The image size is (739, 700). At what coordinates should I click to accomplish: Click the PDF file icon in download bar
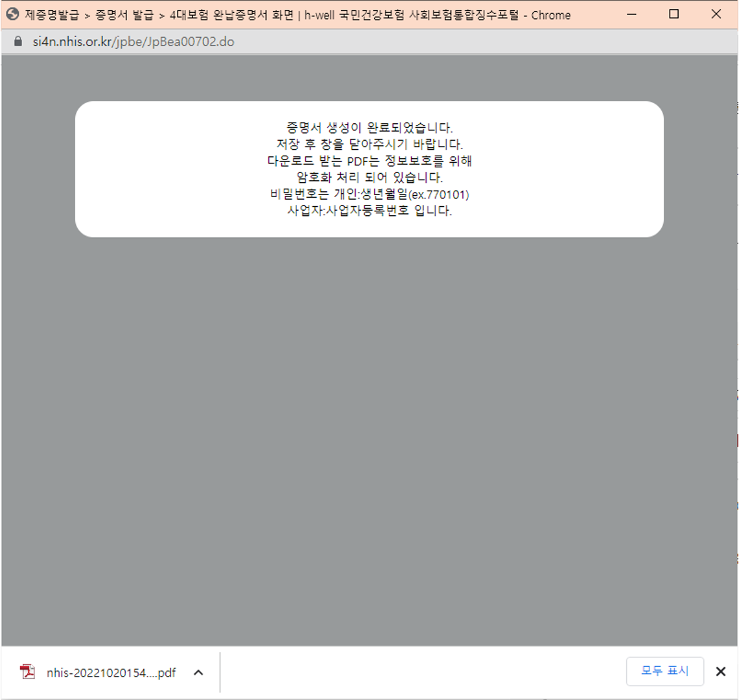(29, 672)
